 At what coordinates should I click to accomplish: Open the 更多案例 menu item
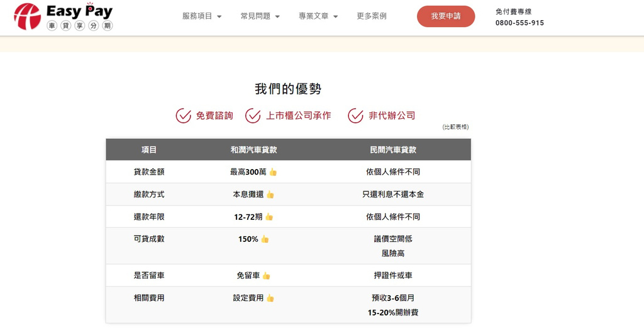coord(372,16)
